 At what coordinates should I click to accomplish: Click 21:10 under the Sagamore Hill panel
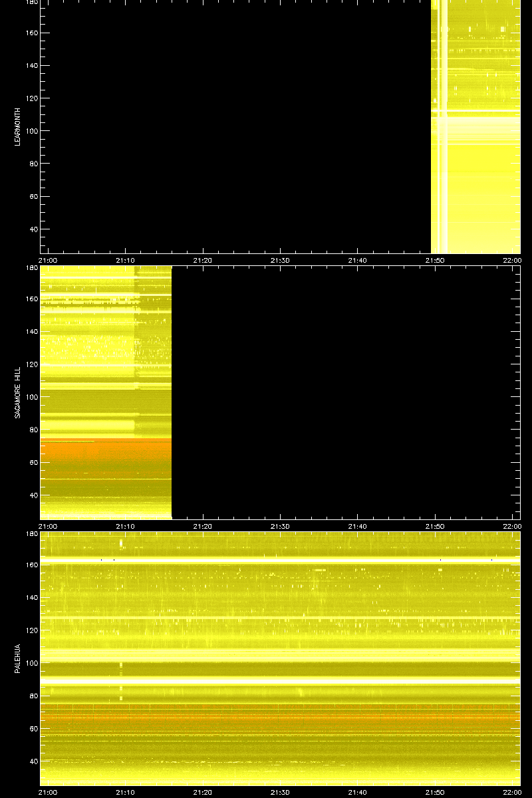126,526
